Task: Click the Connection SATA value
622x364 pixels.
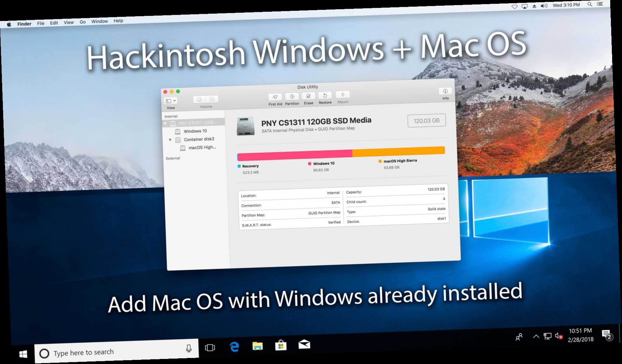Action: [x=336, y=203]
